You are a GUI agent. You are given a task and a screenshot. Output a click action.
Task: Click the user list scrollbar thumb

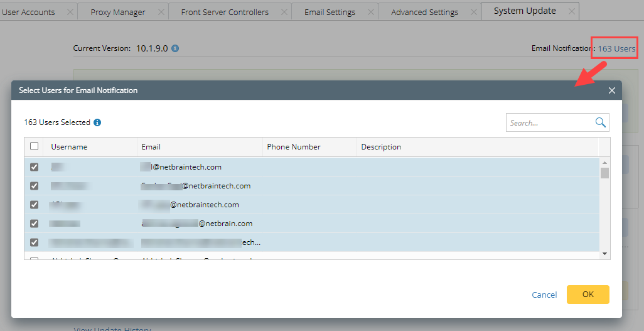604,173
